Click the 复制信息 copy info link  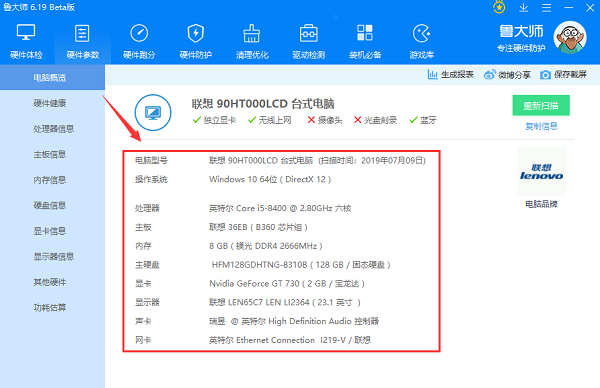pyautogui.click(x=541, y=126)
